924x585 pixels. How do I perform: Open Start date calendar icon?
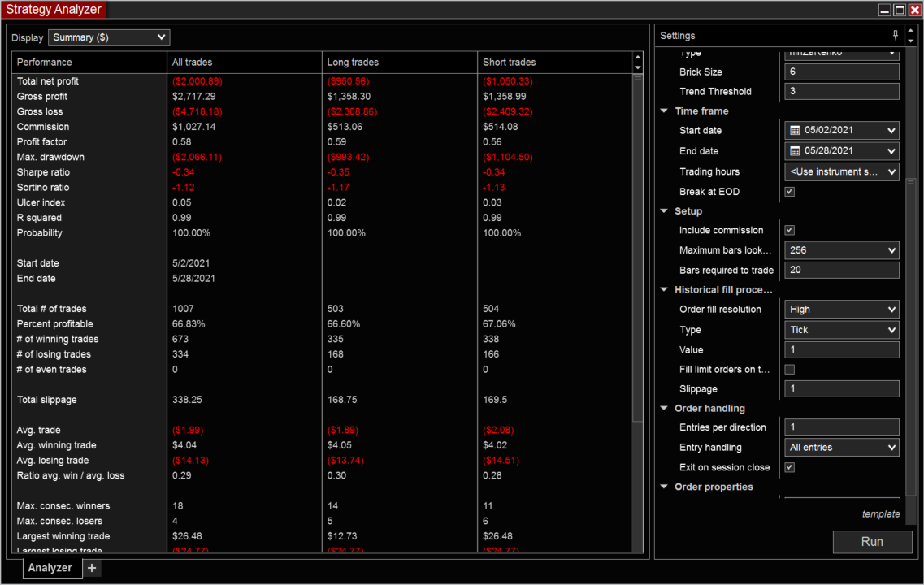(x=795, y=130)
